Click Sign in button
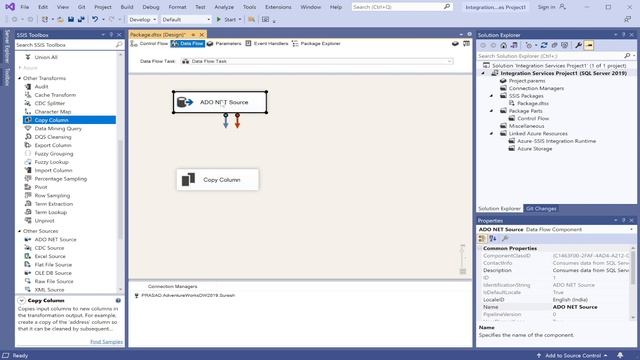 (x=551, y=7)
